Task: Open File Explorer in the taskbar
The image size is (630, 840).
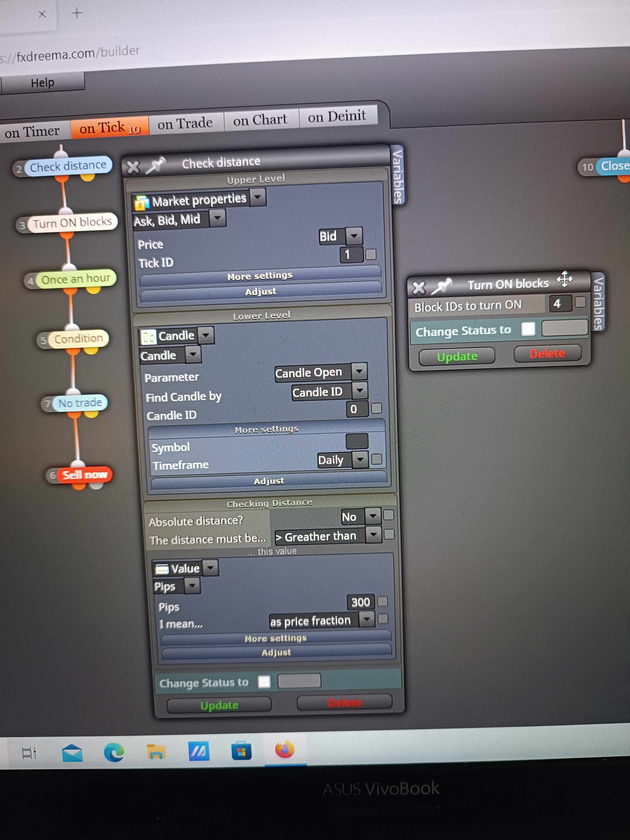Action: tap(156, 752)
